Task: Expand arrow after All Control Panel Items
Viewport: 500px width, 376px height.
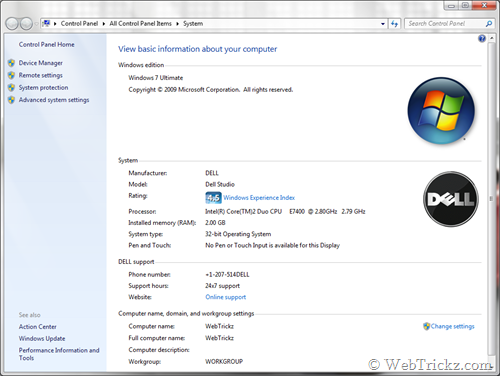Action: click(x=177, y=24)
